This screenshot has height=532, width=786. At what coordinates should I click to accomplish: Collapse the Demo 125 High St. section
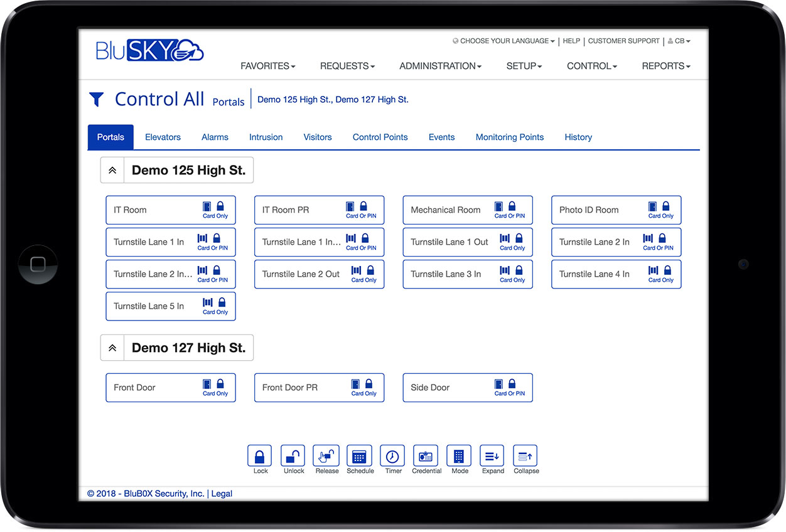pyautogui.click(x=112, y=169)
